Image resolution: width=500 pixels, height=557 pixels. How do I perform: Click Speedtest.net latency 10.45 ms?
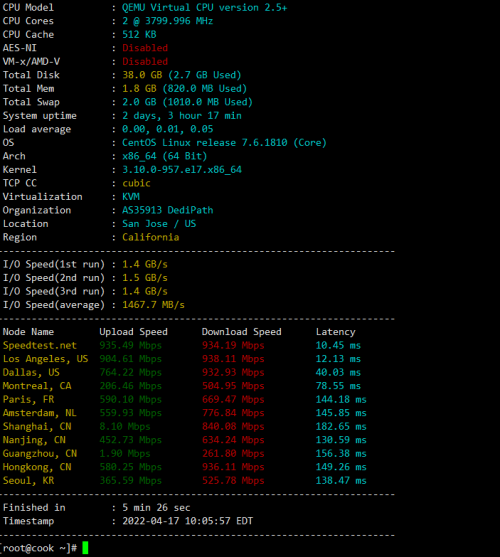click(338, 345)
